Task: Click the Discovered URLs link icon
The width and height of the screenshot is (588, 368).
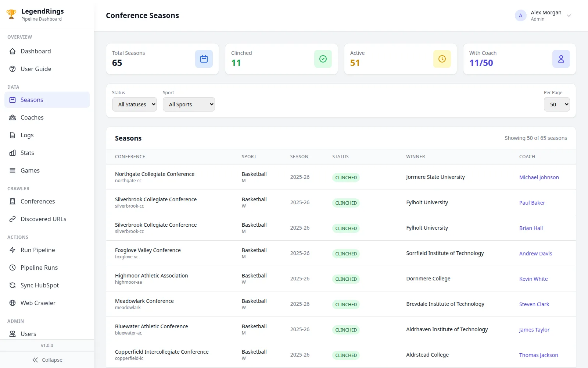Action: tap(12, 219)
